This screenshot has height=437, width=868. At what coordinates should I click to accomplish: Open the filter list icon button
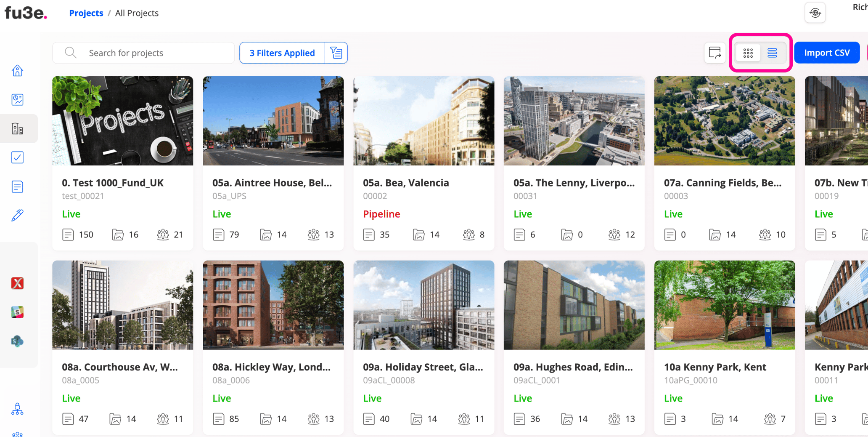click(336, 53)
